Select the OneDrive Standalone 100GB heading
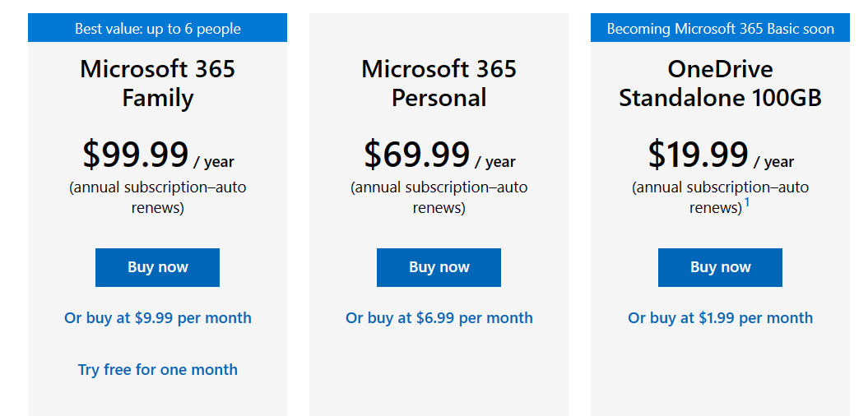Screen dimensions: 868x416 coord(720,84)
